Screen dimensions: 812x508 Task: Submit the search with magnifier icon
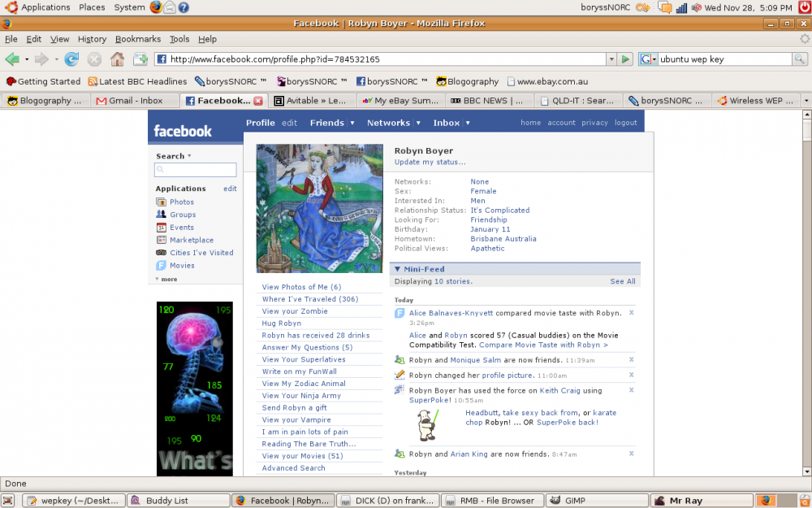[800, 59]
